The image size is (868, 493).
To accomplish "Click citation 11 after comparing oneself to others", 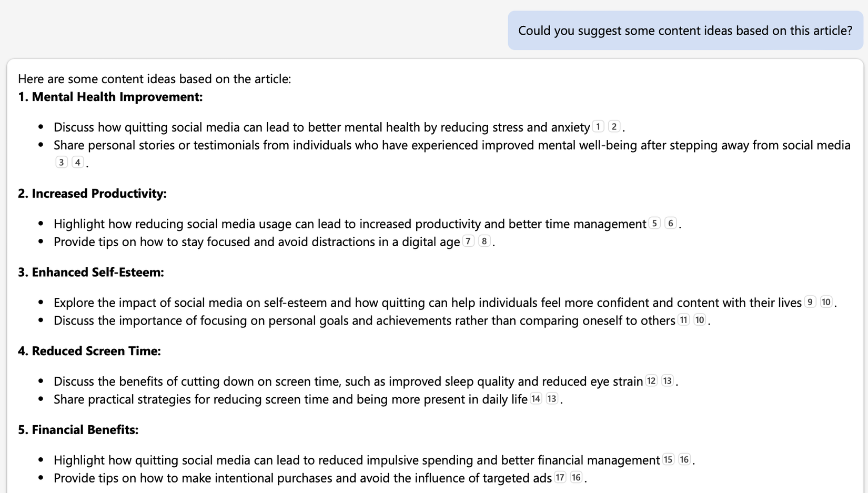I will pos(683,320).
